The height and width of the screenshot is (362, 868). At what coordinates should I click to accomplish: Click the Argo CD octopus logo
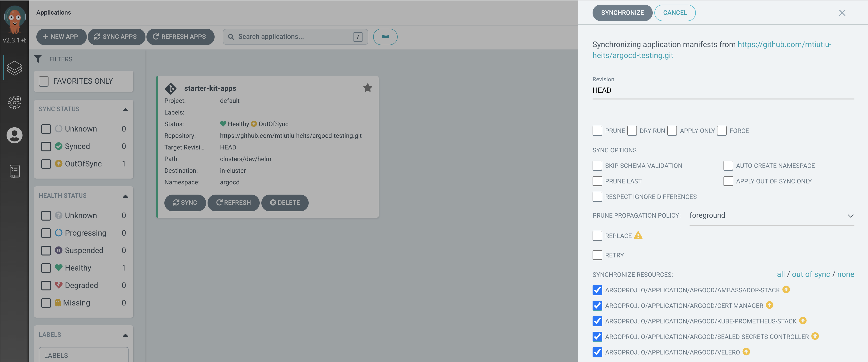pyautogui.click(x=15, y=20)
